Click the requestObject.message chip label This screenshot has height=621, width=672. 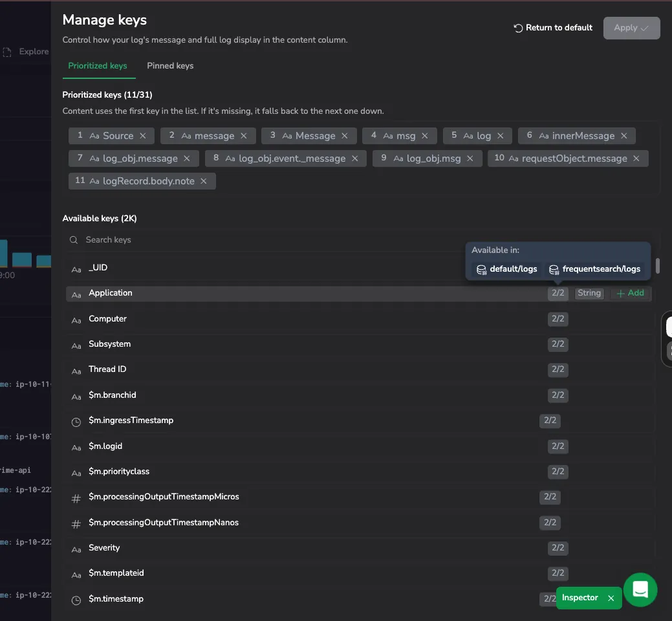click(x=574, y=158)
